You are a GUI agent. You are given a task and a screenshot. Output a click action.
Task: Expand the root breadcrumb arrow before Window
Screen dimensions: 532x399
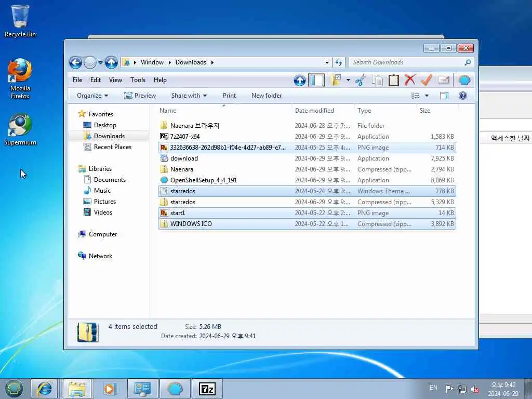(135, 62)
